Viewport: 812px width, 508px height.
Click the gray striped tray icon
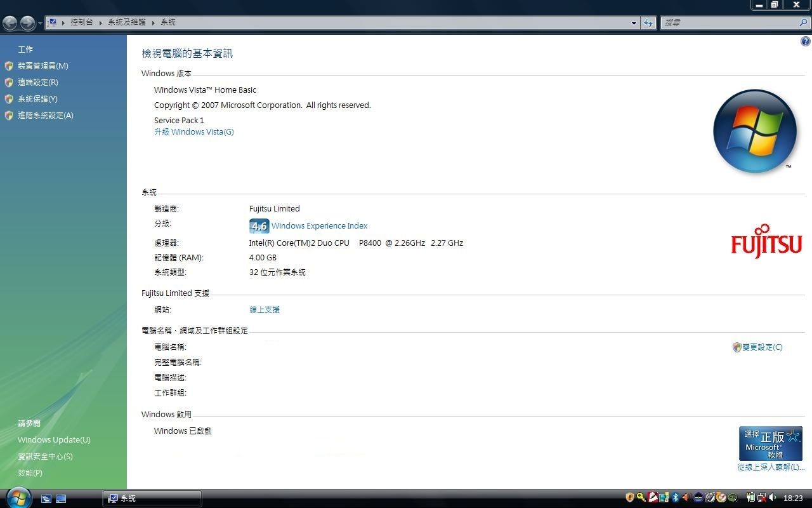(710, 497)
